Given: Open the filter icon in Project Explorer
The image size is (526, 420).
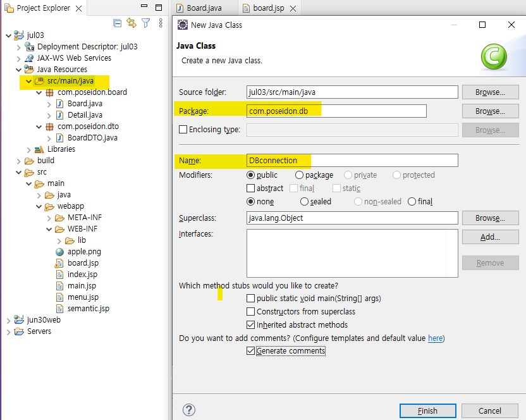Looking at the screenshot, I should [x=146, y=23].
